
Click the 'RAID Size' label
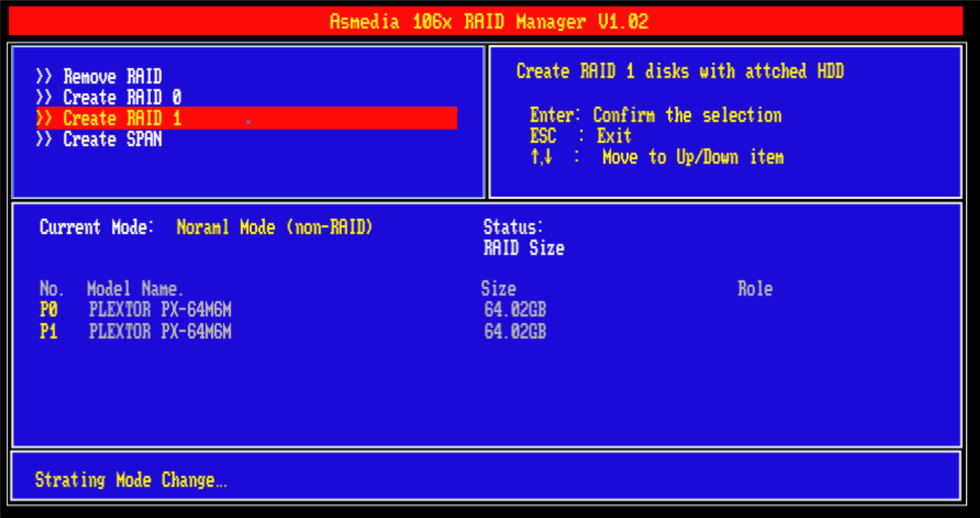(524, 248)
